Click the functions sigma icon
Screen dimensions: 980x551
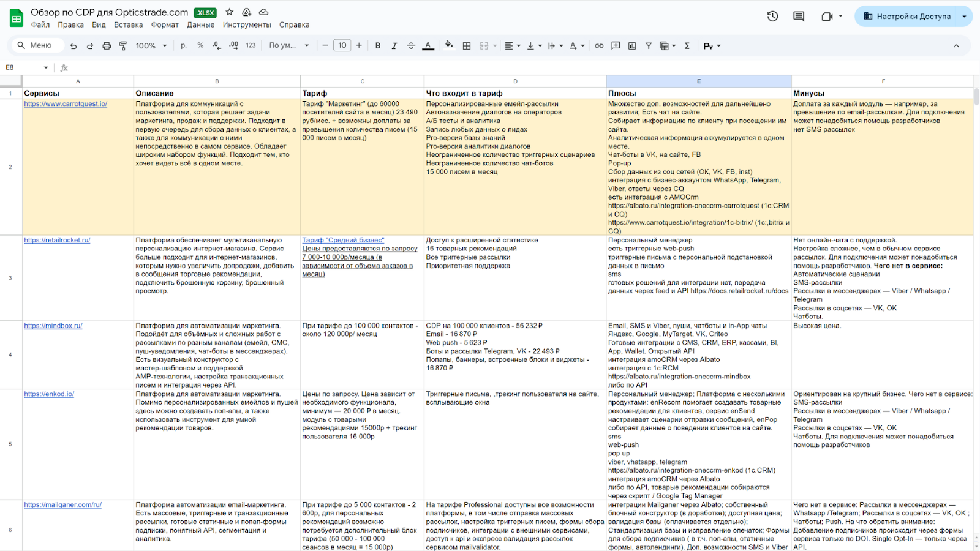click(687, 46)
